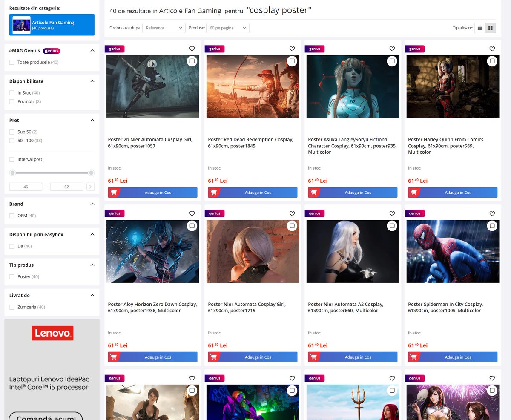
Task: Click Genius badge on Red Dead Redemption card
Action: point(215,49)
